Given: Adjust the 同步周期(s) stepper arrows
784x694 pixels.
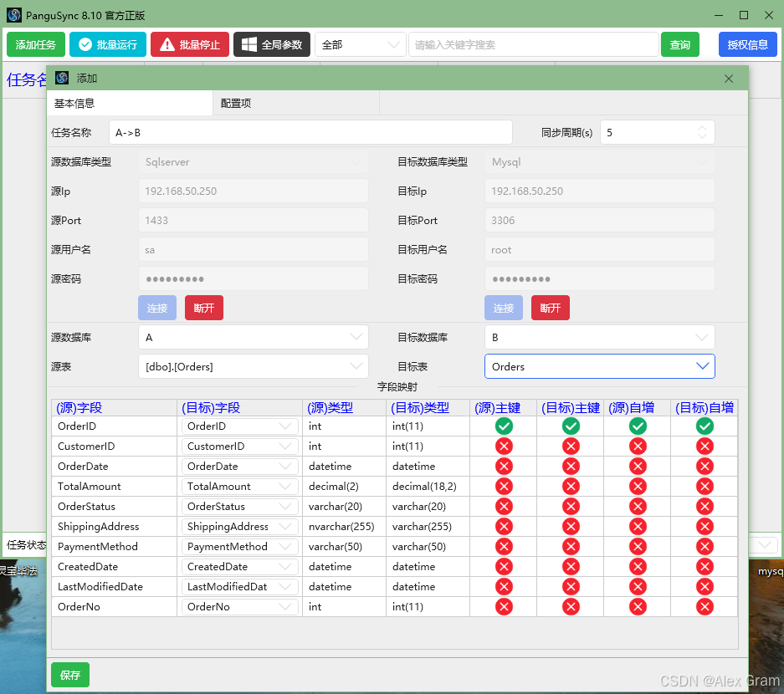Looking at the screenshot, I should click(702, 132).
